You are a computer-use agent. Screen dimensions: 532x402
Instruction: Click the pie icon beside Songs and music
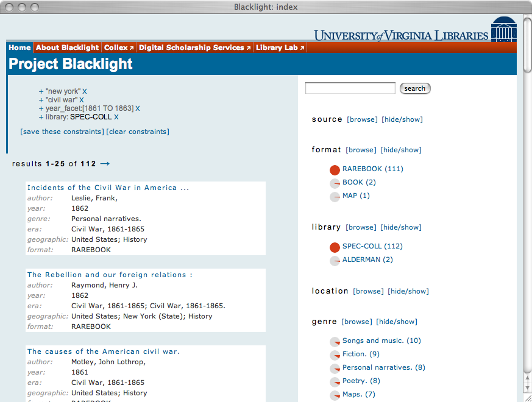pyautogui.click(x=335, y=342)
